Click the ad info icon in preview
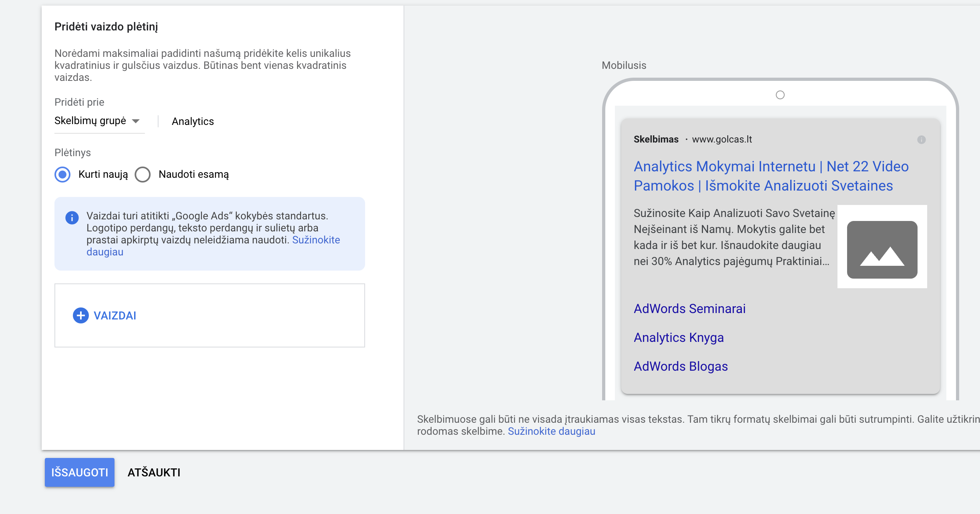 (921, 140)
